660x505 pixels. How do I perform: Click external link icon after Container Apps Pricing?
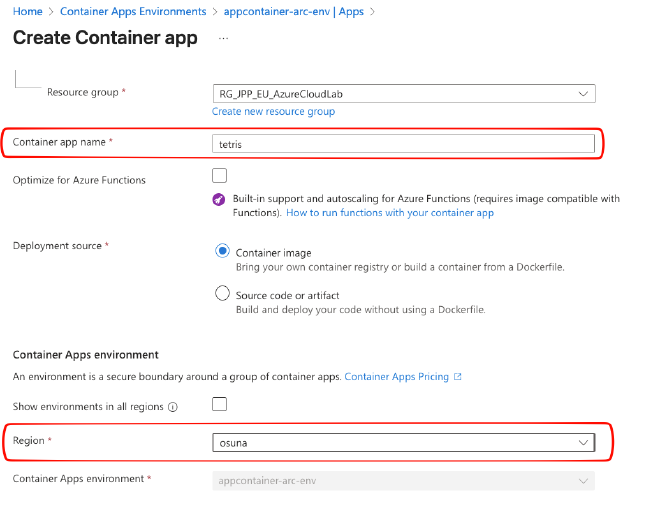(458, 377)
